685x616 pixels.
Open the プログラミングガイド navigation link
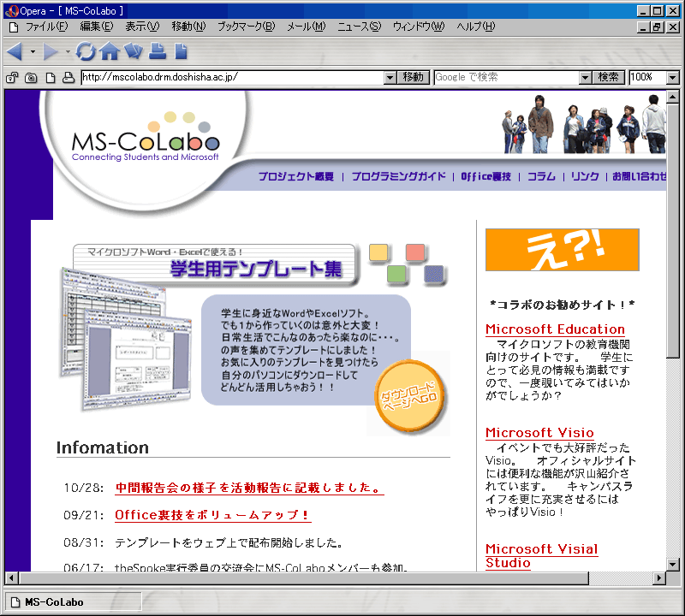[398, 176]
